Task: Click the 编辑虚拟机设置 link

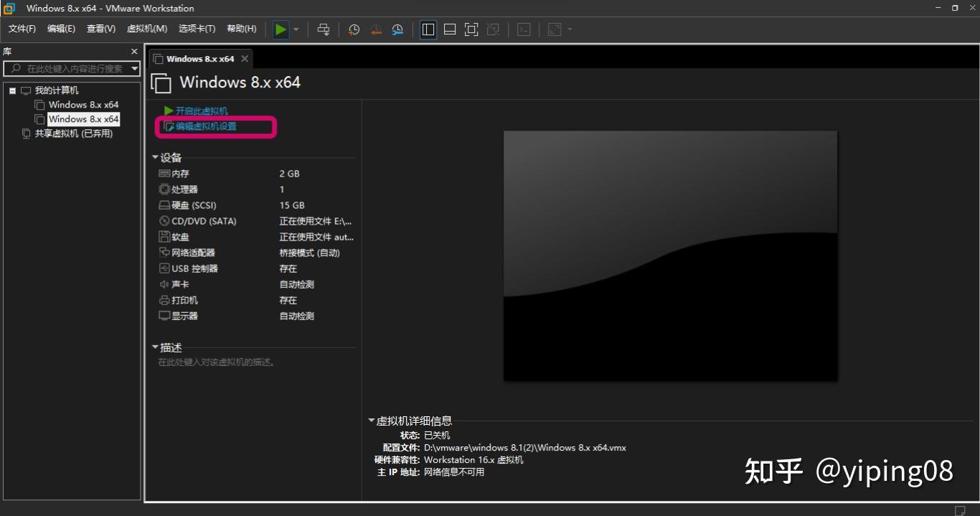Action: tap(206, 126)
